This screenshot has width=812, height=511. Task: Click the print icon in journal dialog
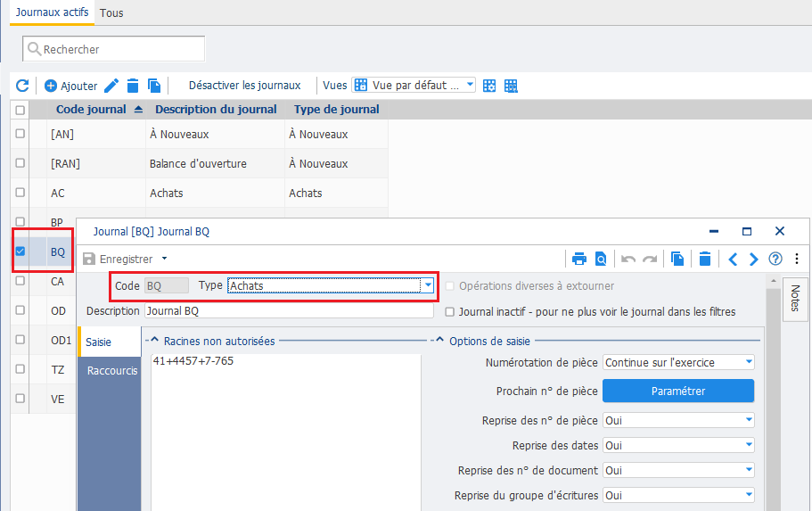578,259
